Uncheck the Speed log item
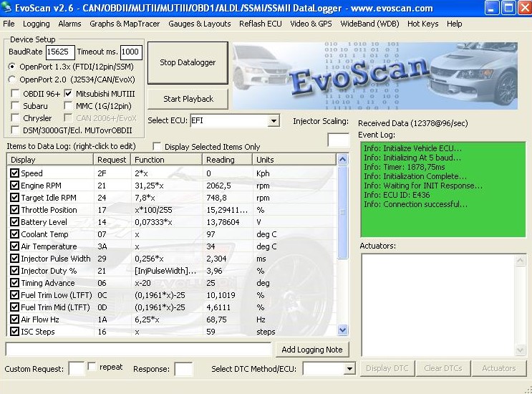532x394 pixels. pos(14,173)
